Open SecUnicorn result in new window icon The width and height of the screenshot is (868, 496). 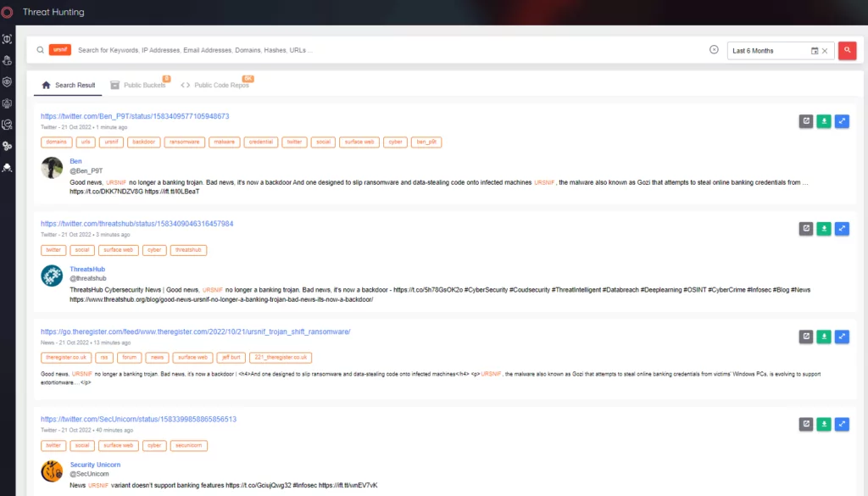pos(806,424)
